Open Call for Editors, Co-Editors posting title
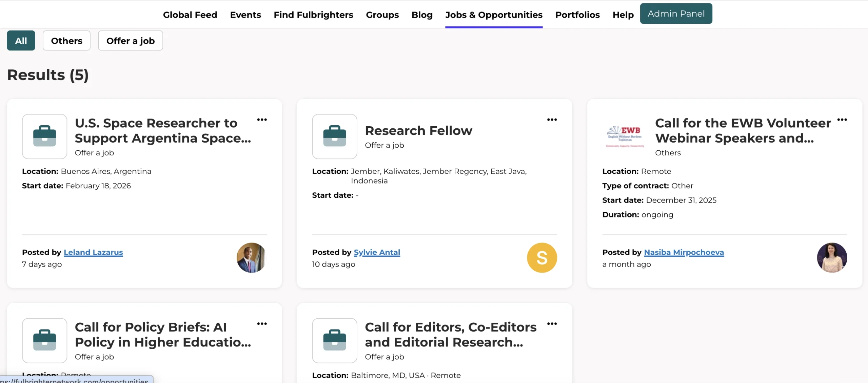 pyautogui.click(x=450, y=335)
